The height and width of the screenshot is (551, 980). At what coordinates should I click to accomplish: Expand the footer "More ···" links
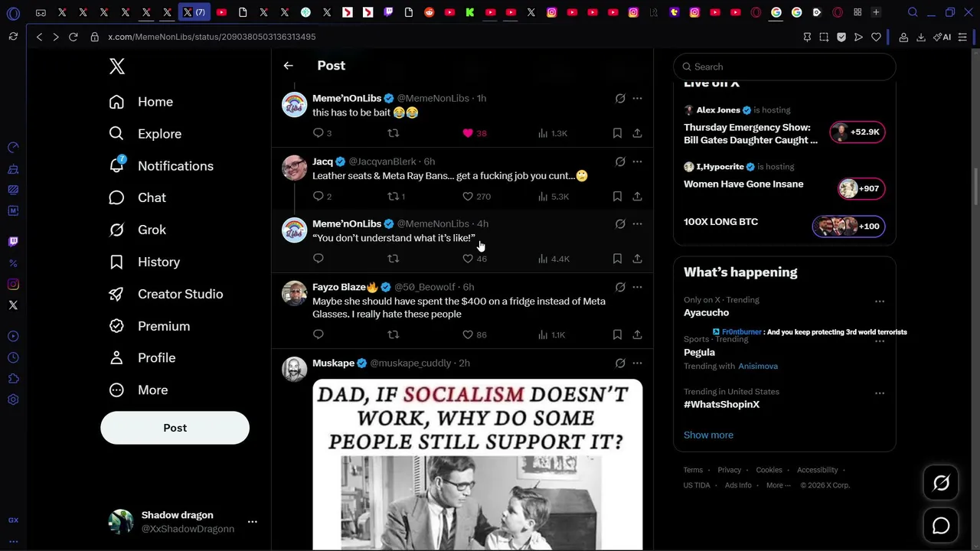coord(779,485)
